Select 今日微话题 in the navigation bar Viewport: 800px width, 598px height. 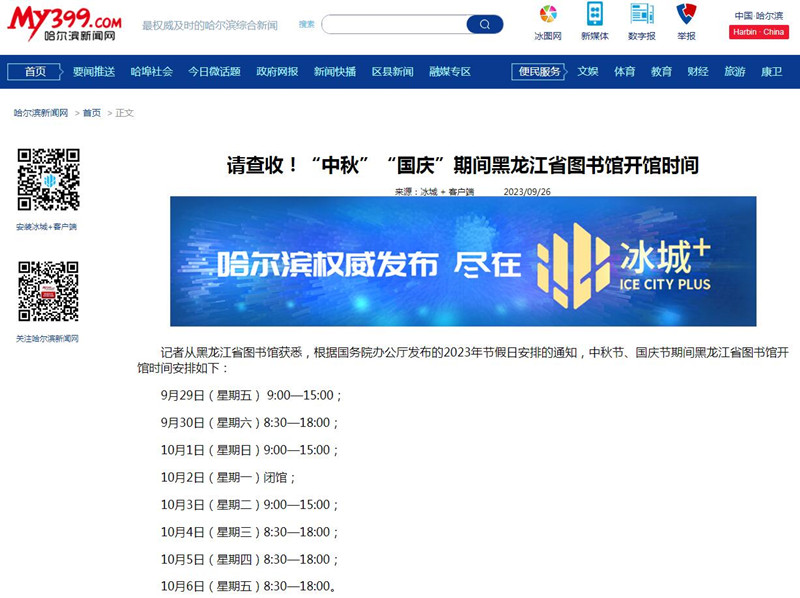(214, 72)
